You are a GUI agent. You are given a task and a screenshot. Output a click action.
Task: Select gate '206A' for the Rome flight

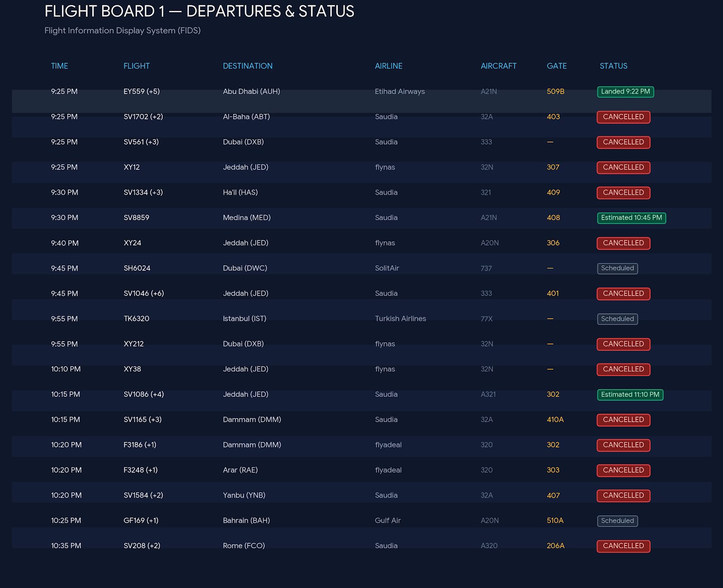[555, 546]
